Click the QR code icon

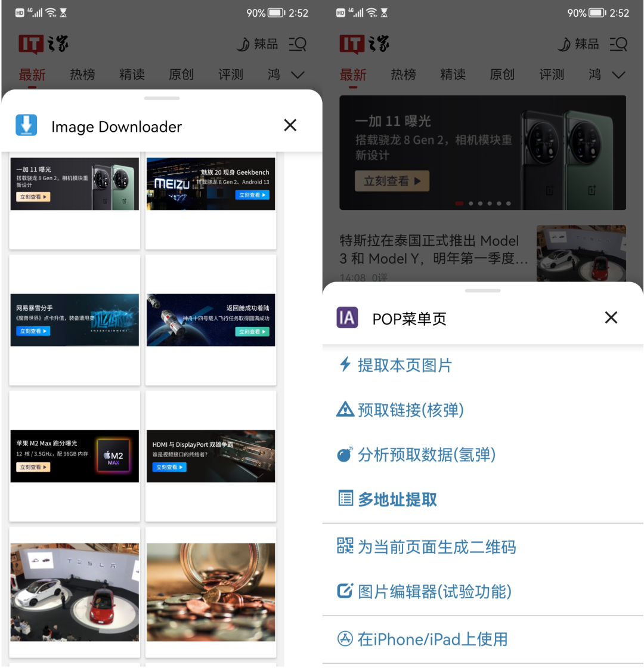tap(345, 545)
